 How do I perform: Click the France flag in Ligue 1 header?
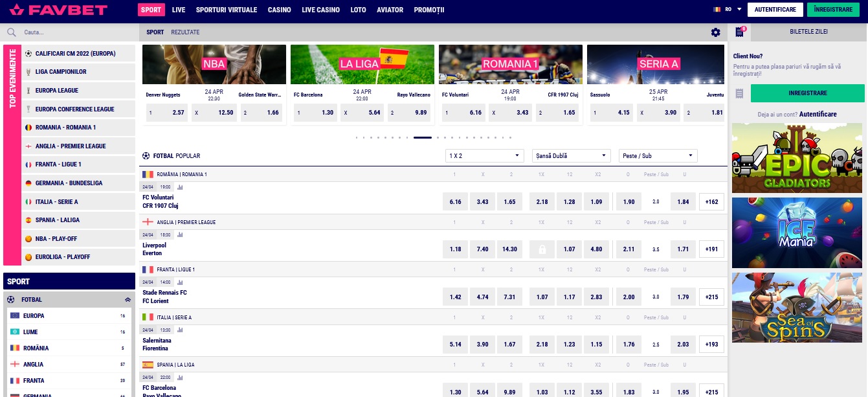pos(148,269)
